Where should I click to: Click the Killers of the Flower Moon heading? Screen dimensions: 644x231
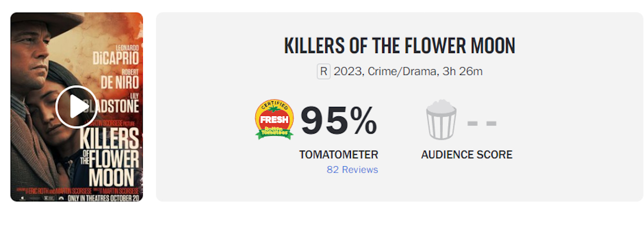click(399, 46)
